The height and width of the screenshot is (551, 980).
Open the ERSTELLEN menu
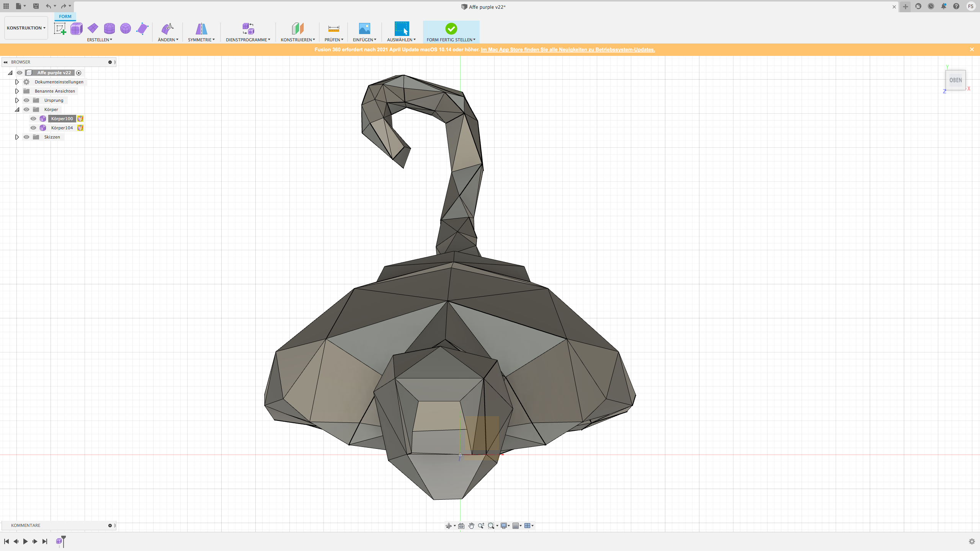click(100, 40)
